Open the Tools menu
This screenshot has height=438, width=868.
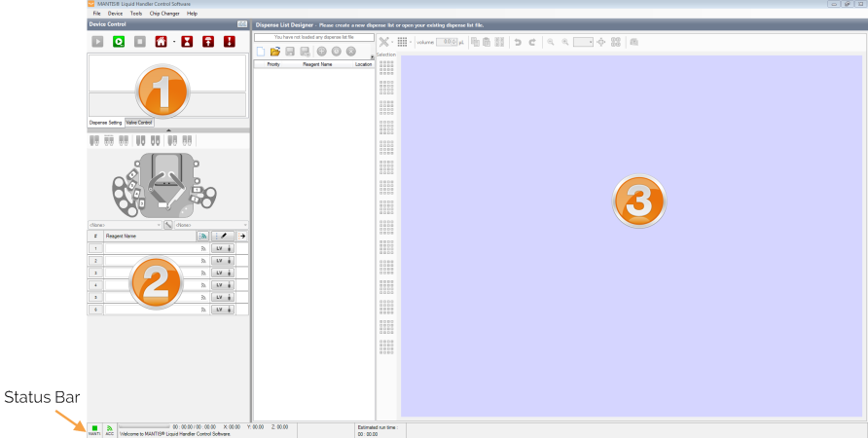pos(135,14)
